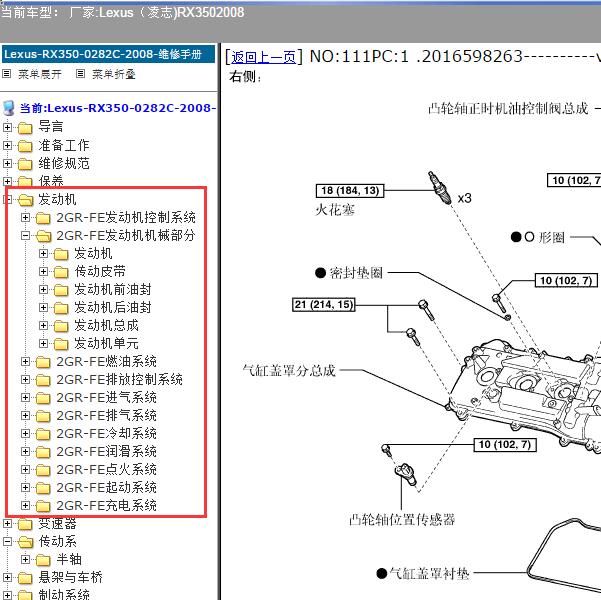Expand the 传动皮带 node
The height and width of the screenshot is (600, 601).
tap(43, 271)
